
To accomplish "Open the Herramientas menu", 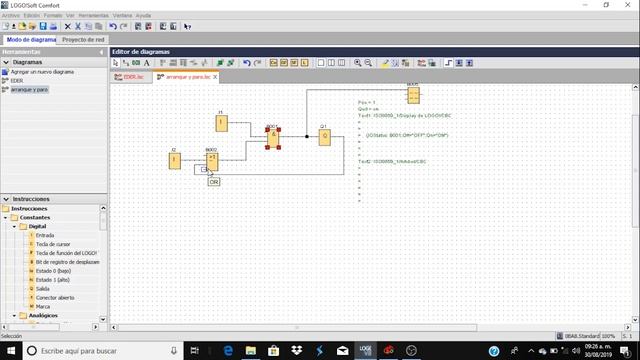I will tap(93, 16).
